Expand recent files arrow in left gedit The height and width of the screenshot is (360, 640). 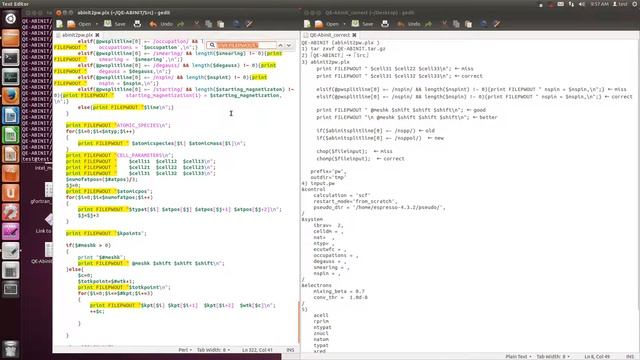(97, 24)
